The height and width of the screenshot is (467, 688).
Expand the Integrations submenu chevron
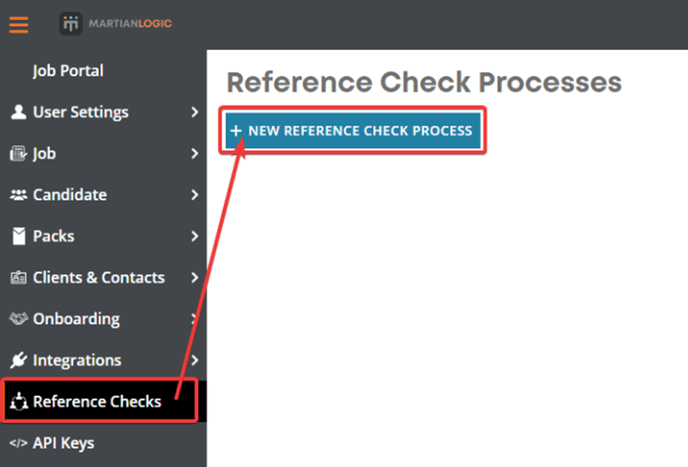(x=195, y=360)
